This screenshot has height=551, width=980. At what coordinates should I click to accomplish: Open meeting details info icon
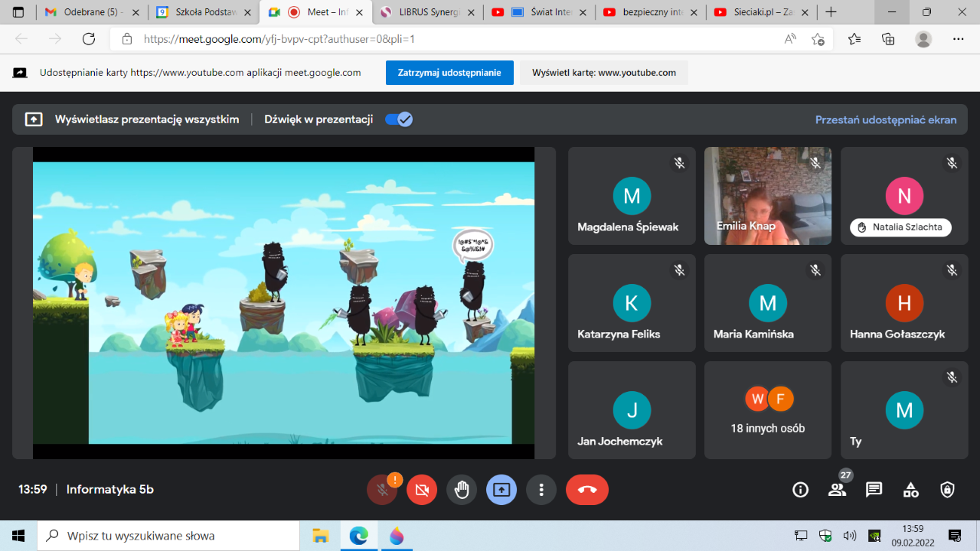(801, 490)
